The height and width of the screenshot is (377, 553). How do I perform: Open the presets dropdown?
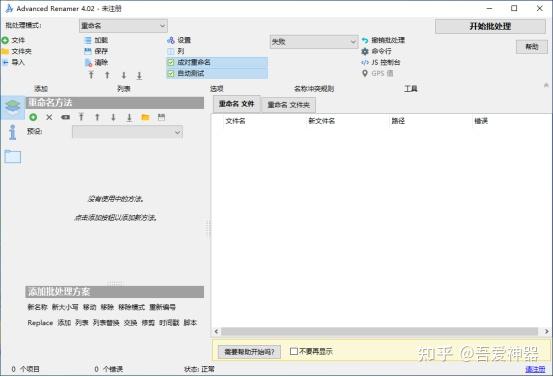click(127, 132)
